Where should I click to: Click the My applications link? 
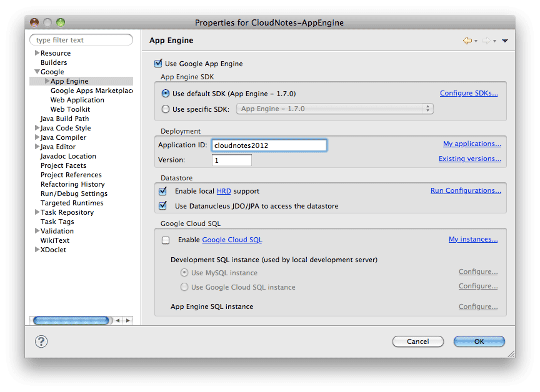coord(472,144)
